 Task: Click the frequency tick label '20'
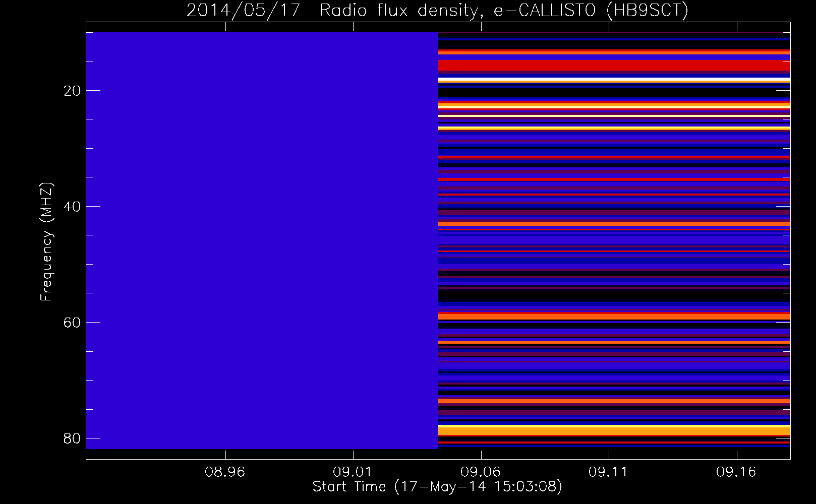(72, 91)
